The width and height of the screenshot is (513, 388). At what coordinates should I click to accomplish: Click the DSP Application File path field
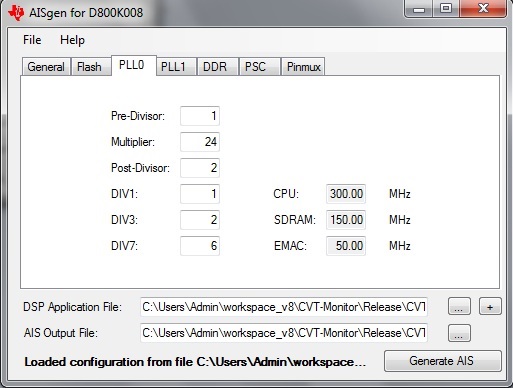[284, 307]
